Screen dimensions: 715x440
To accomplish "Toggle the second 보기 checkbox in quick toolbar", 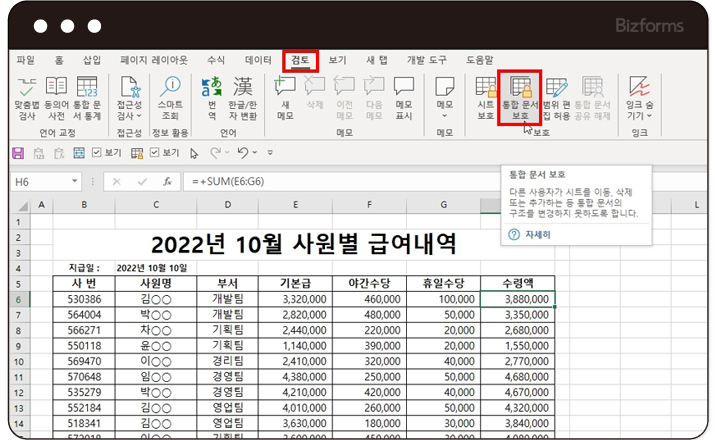I will (152, 153).
